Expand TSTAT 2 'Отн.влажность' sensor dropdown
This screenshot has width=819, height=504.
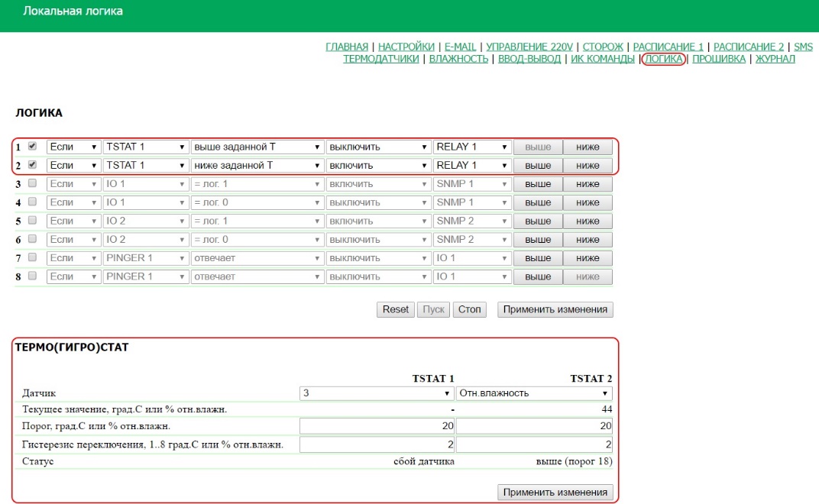coord(534,393)
